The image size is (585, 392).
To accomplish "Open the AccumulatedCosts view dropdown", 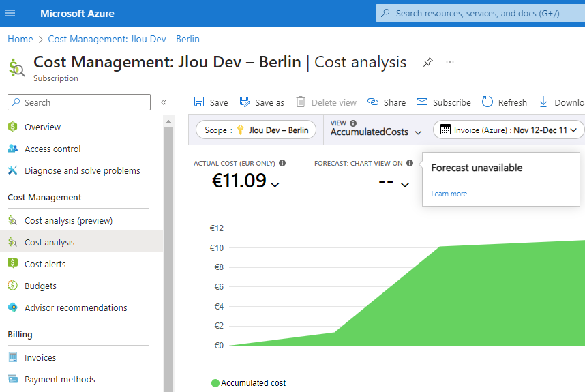I will [376, 132].
